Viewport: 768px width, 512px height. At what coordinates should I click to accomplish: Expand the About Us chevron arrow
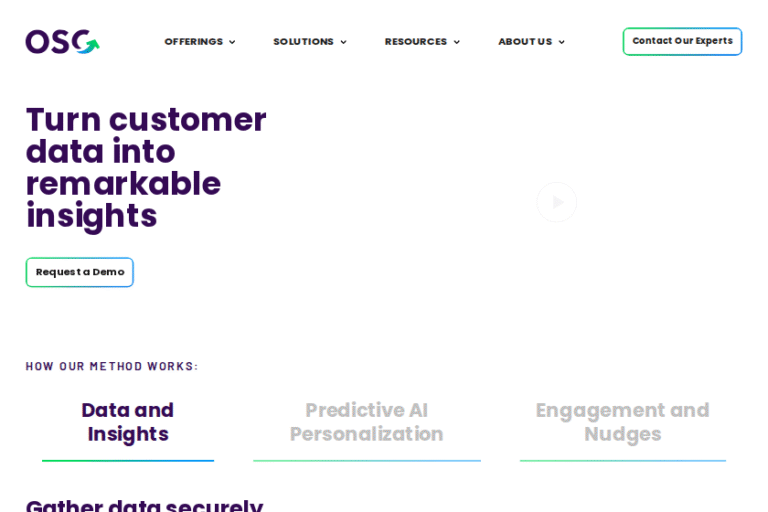tap(561, 42)
